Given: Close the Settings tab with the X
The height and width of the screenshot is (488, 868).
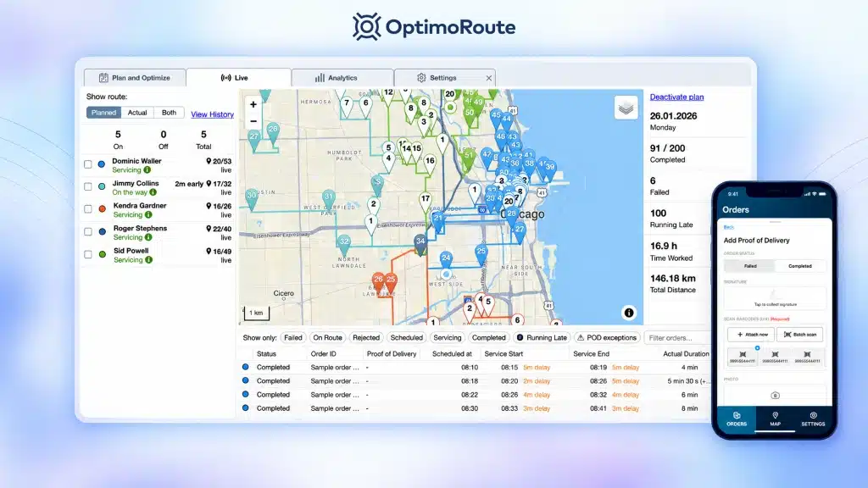Looking at the screenshot, I should 489,78.
